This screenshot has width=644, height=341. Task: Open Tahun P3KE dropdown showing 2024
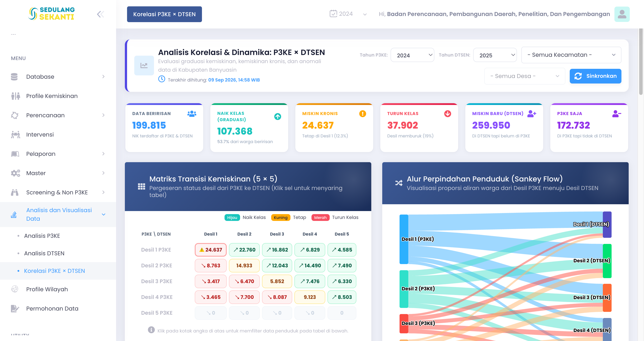click(412, 55)
